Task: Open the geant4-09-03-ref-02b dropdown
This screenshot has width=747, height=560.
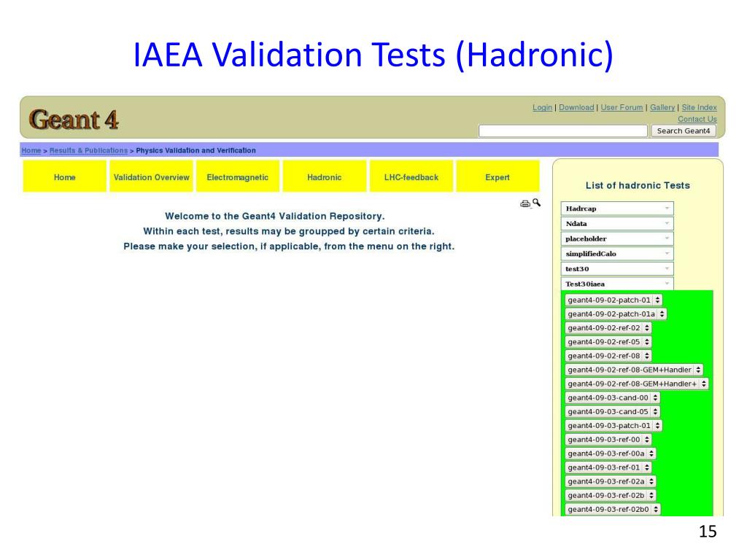Action: pos(611,495)
